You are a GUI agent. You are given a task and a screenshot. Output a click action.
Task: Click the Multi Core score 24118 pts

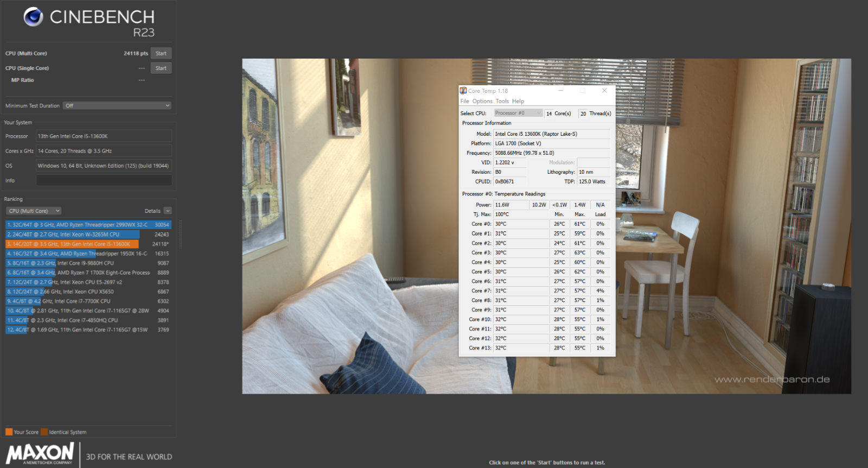click(136, 53)
